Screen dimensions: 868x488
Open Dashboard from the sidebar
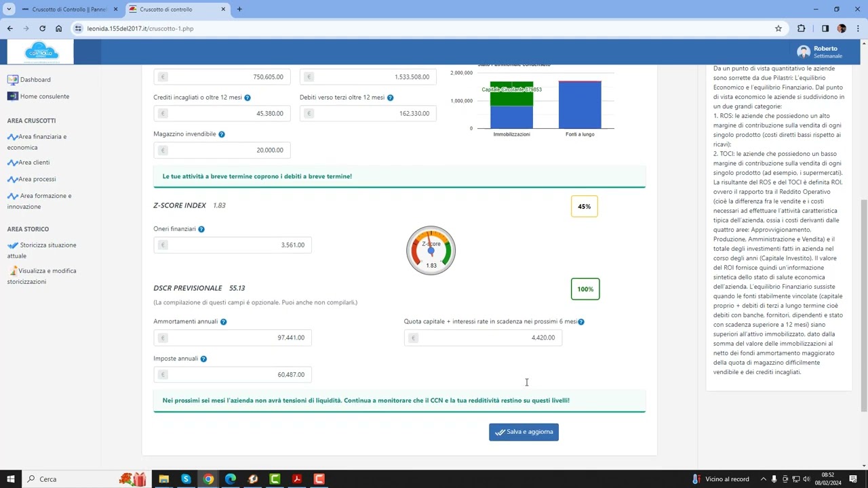(35, 79)
